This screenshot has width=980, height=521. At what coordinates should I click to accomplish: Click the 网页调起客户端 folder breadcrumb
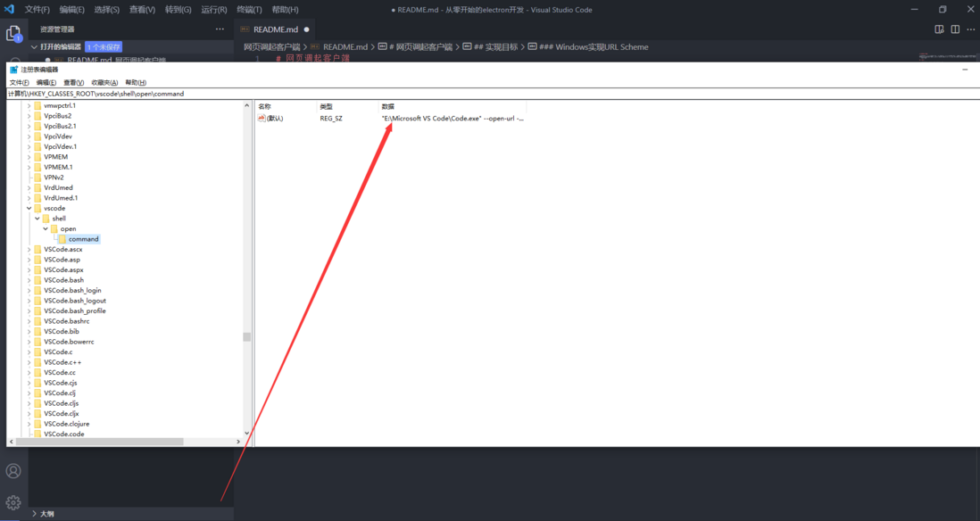[x=272, y=47]
